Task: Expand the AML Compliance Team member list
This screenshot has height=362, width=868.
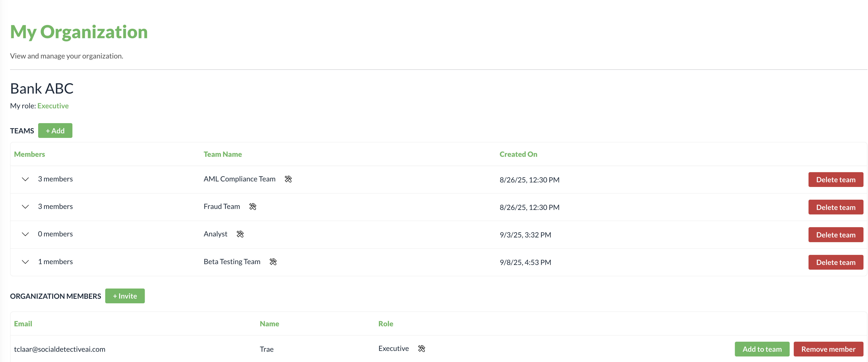Action: (25, 179)
